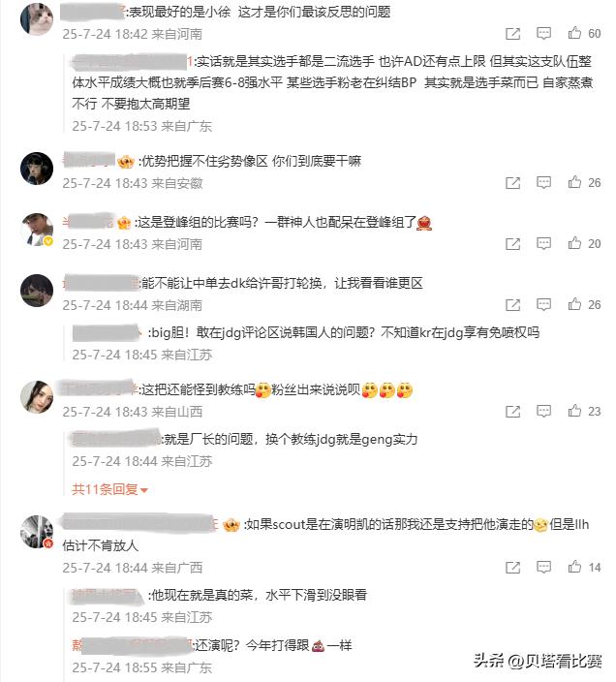Image resolution: width=616 pixels, height=682 pixels.
Task: Expand the 共11条回复 replies
Action: [x=110, y=489]
